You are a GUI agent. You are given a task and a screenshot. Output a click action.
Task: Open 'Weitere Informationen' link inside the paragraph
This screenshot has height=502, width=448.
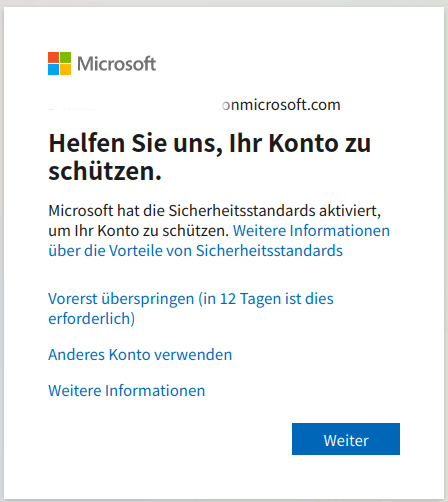311,231
